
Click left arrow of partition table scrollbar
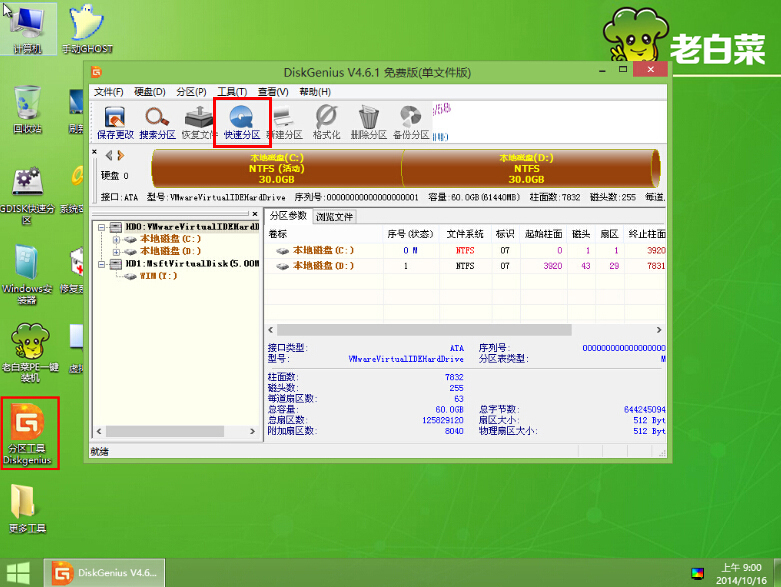pos(271,330)
